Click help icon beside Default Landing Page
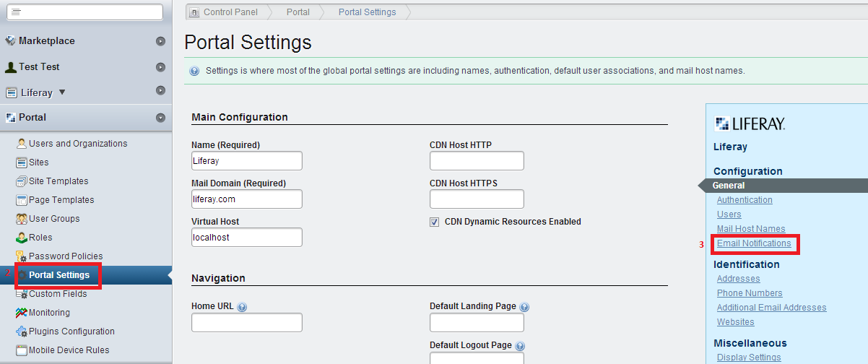 click(524, 307)
